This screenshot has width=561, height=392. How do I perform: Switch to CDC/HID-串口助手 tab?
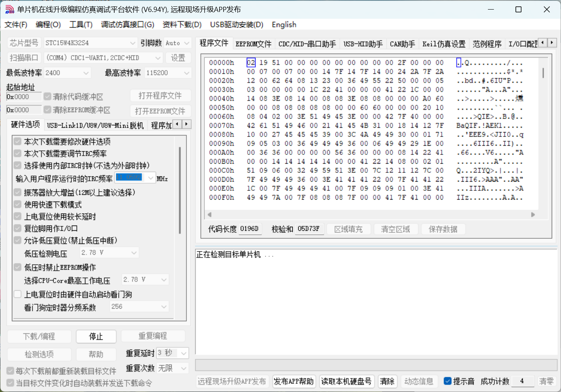(x=307, y=44)
